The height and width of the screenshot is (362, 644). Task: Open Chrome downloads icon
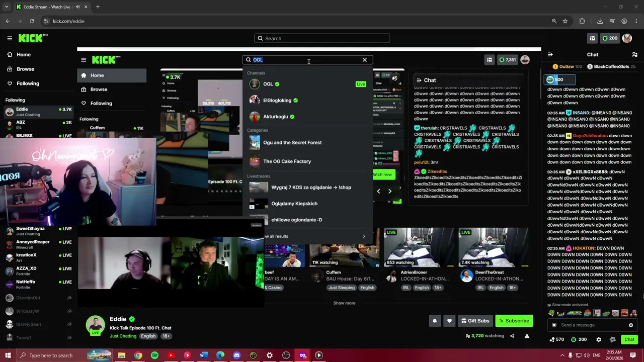(600, 21)
